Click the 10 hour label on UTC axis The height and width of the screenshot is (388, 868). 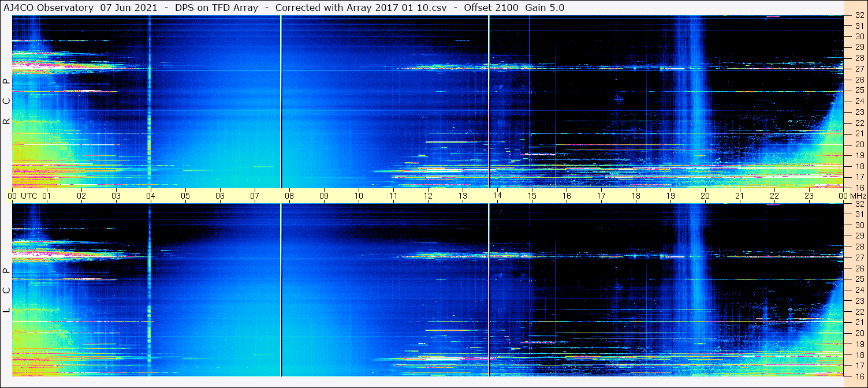pyautogui.click(x=359, y=196)
